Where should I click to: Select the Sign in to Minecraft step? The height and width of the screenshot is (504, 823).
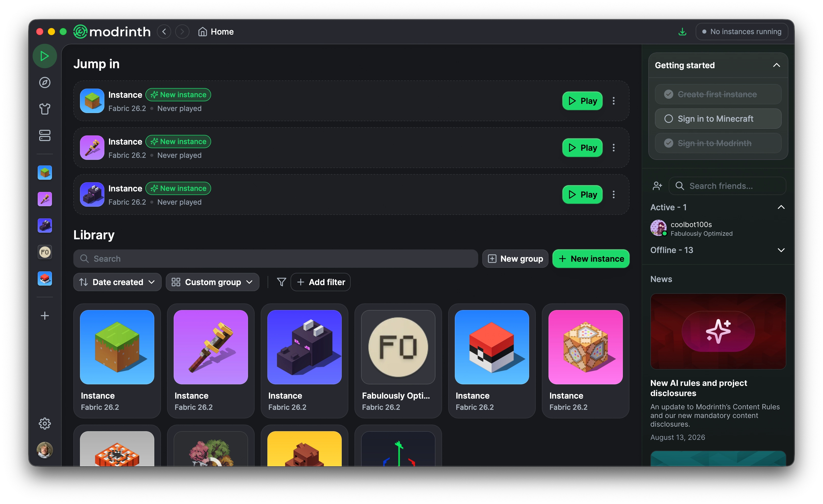(718, 118)
